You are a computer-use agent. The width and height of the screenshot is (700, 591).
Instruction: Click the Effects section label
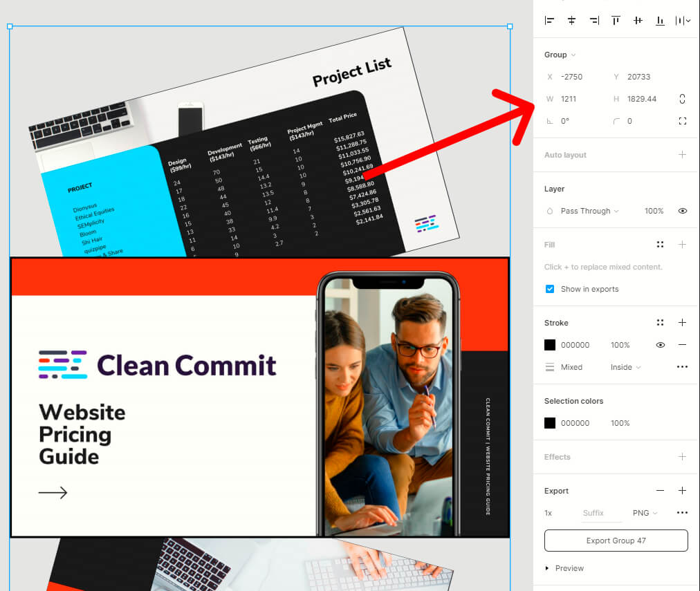[557, 457]
